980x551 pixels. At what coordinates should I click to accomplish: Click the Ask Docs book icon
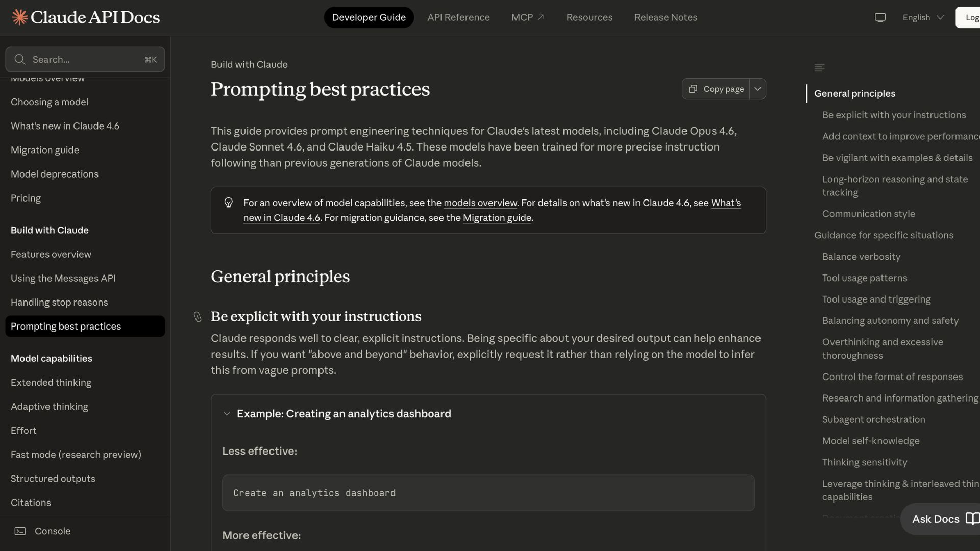point(972,519)
